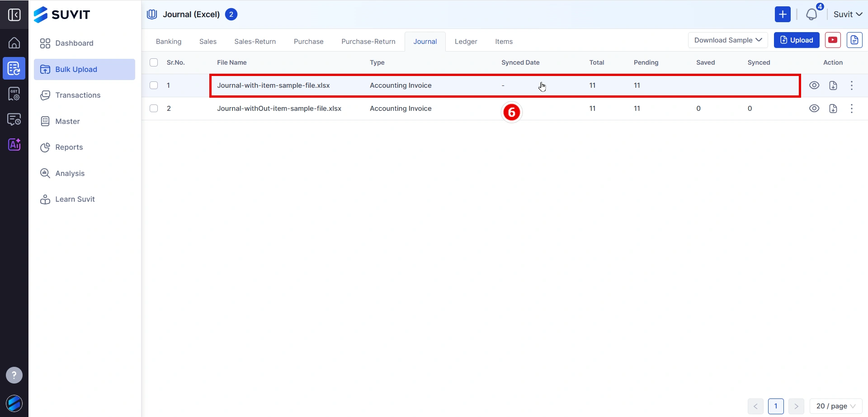The width and height of the screenshot is (868, 417).
Task: Open more options for Journal-with-item-sample-file.xlsx row
Action: tap(852, 85)
